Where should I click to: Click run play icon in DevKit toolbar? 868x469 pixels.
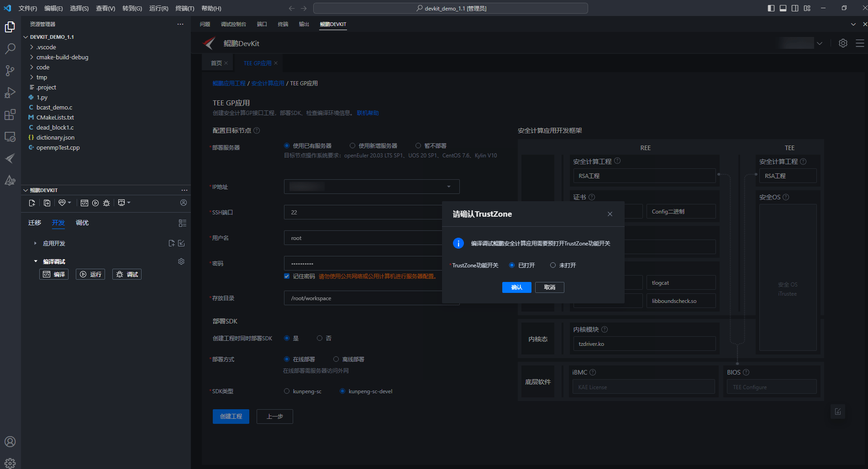95,203
